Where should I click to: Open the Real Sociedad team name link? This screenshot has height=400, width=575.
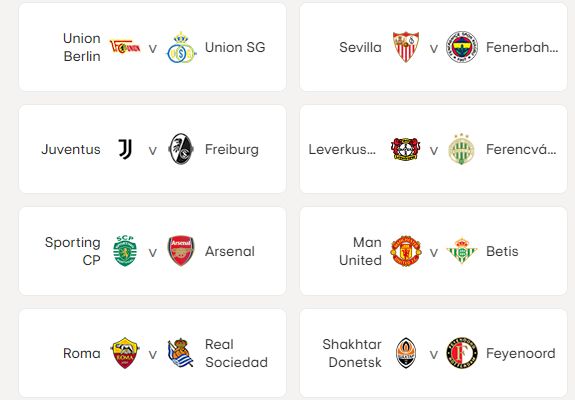(x=236, y=353)
